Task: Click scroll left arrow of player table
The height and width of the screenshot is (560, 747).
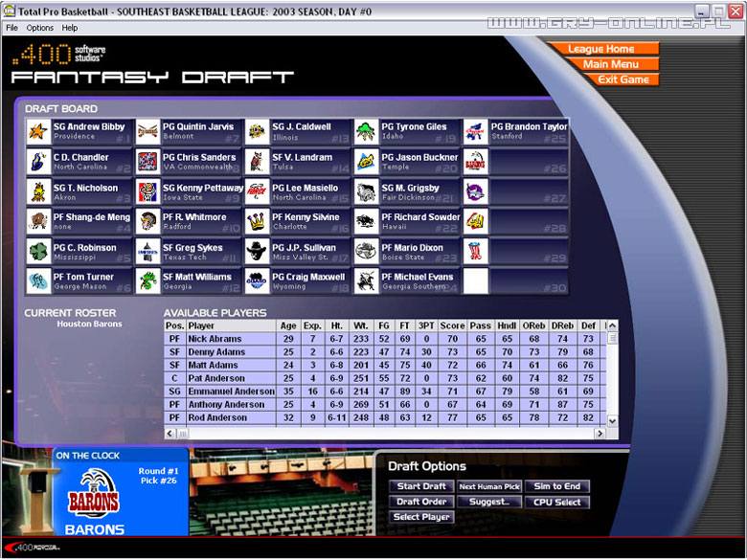Action: (x=170, y=434)
